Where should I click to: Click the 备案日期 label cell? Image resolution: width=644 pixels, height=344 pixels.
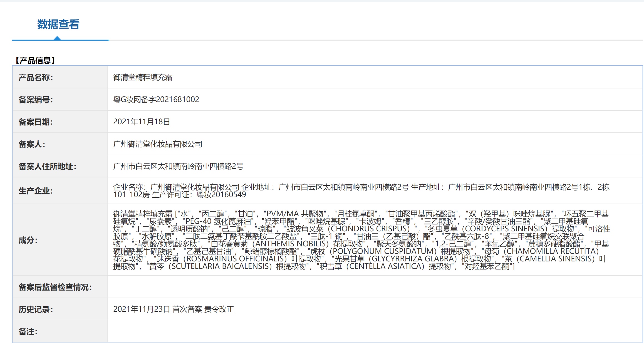point(36,122)
